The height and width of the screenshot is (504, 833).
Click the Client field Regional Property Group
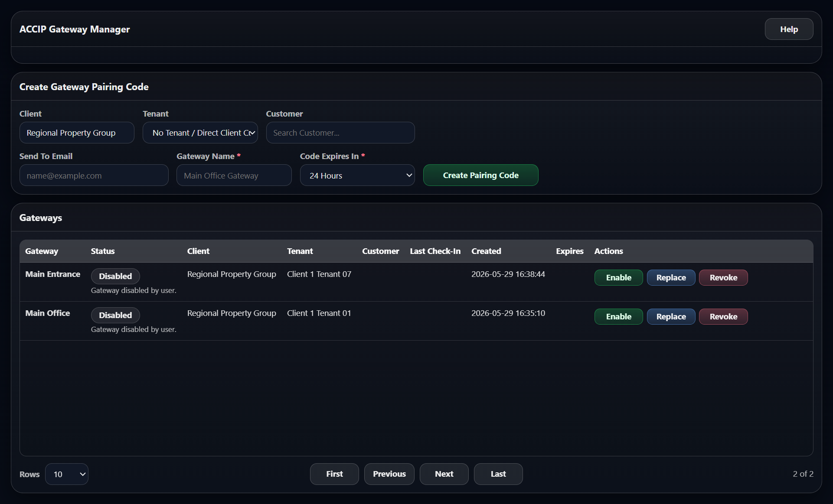(x=77, y=133)
